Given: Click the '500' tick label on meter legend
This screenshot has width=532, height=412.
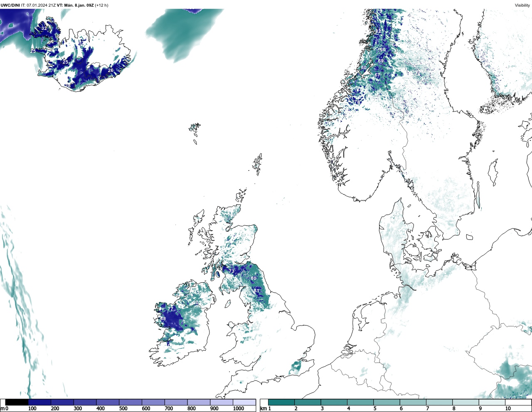Looking at the screenshot, I should [x=123, y=409].
